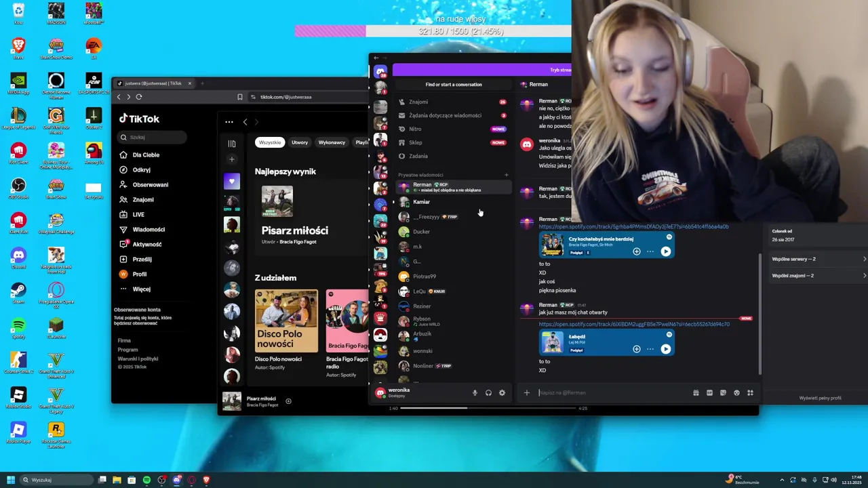Open Warunki i polityki TikTok link
Screen dimensions: 868x488
[138, 359]
